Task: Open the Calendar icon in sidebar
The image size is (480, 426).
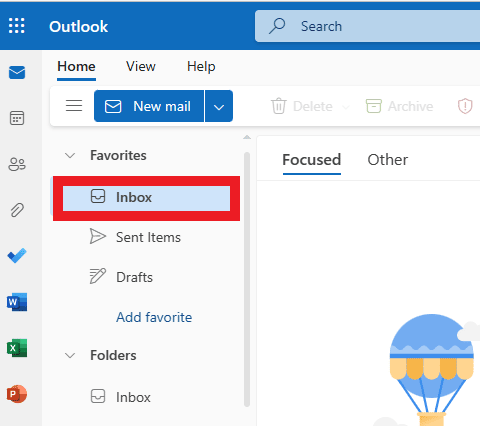Action: 17,118
